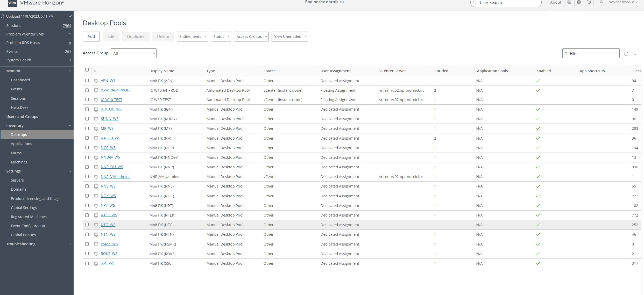Viewport: 644px width, 295px height.
Task: Go to the Dashboard menu item
Action: point(20,80)
